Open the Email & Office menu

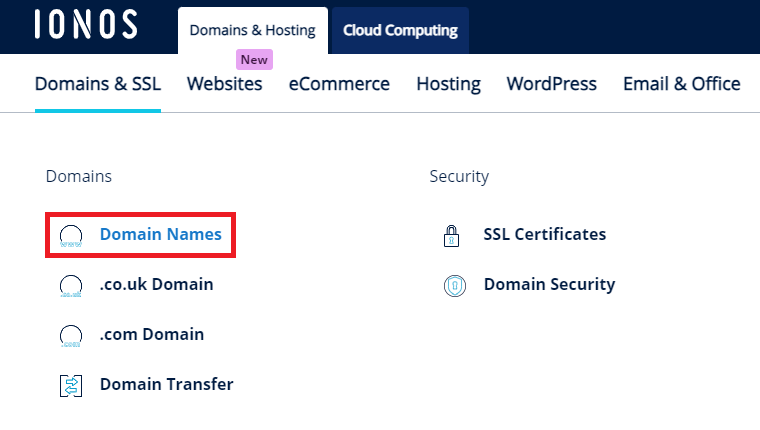(681, 84)
